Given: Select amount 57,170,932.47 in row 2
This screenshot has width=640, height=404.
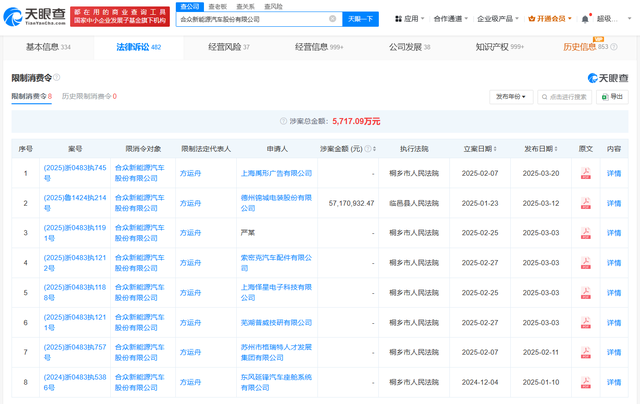Looking at the screenshot, I should [x=351, y=203].
